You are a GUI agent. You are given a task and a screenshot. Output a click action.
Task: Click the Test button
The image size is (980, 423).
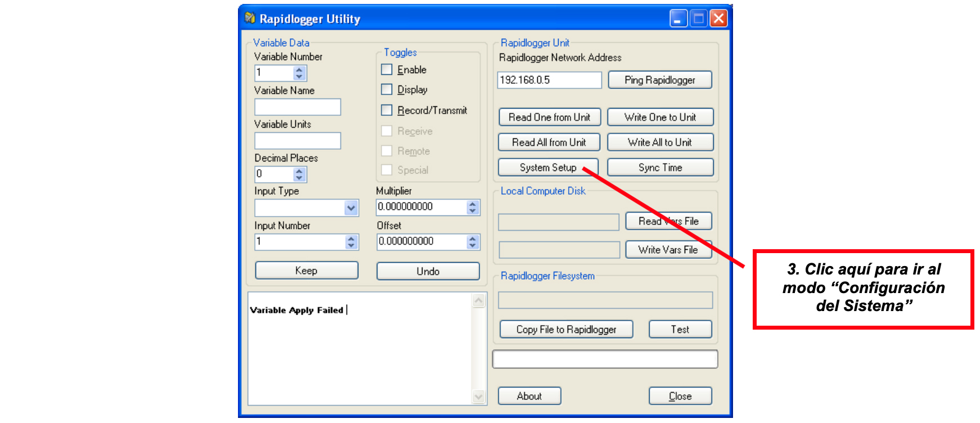click(x=680, y=330)
